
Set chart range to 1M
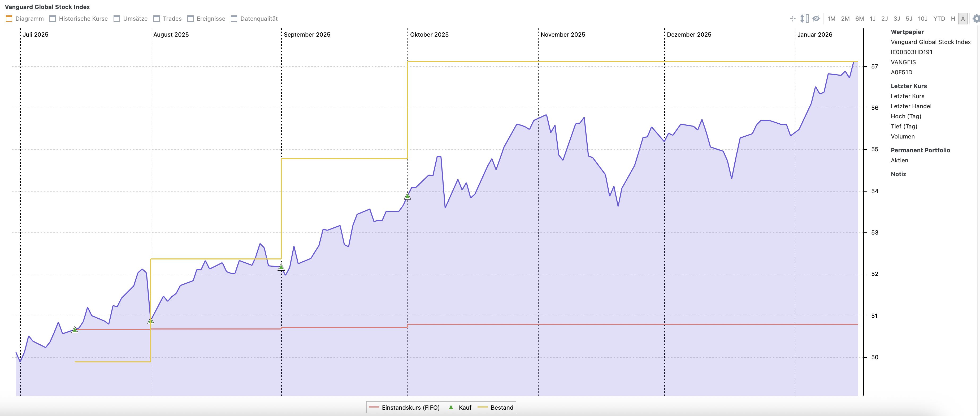[831, 19]
